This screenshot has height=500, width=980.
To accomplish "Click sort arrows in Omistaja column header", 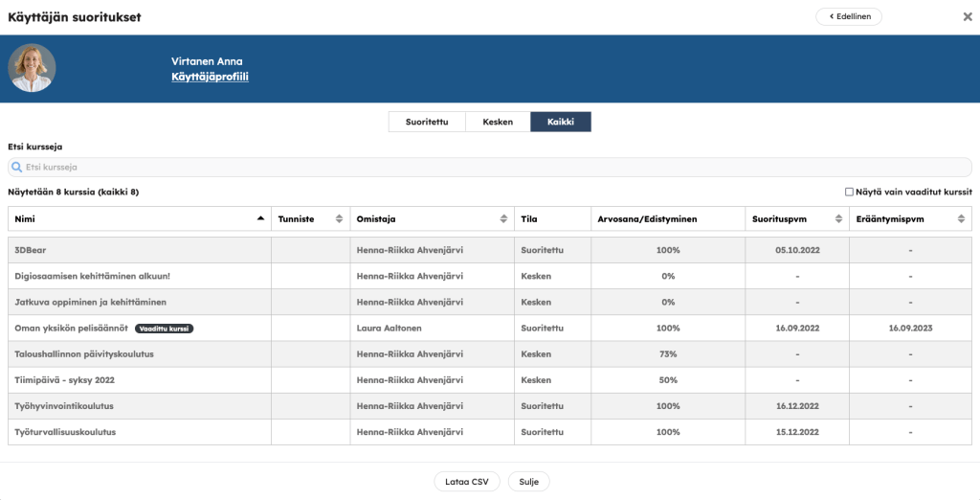I will pyautogui.click(x=503, y=218).
